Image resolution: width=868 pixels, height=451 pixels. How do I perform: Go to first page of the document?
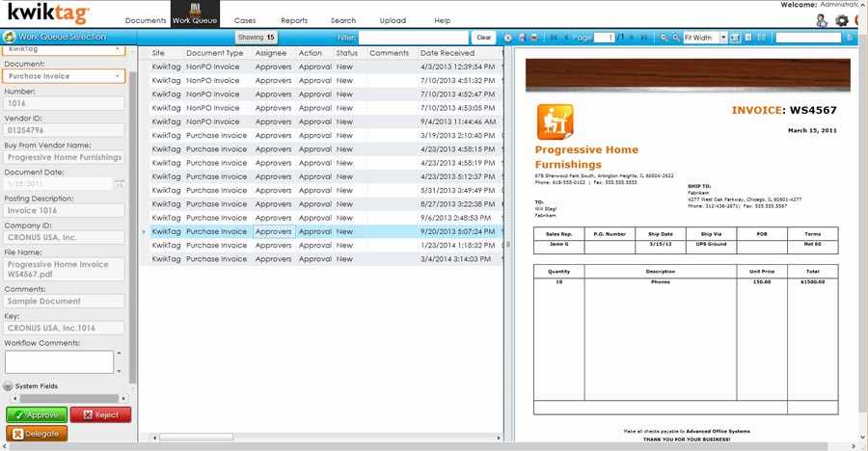(554, 38)
